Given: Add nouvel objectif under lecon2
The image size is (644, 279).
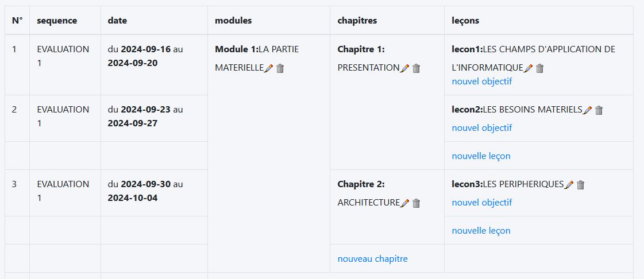Looking at the screenshot, I should pyautogui.click(x=482, y=127).
